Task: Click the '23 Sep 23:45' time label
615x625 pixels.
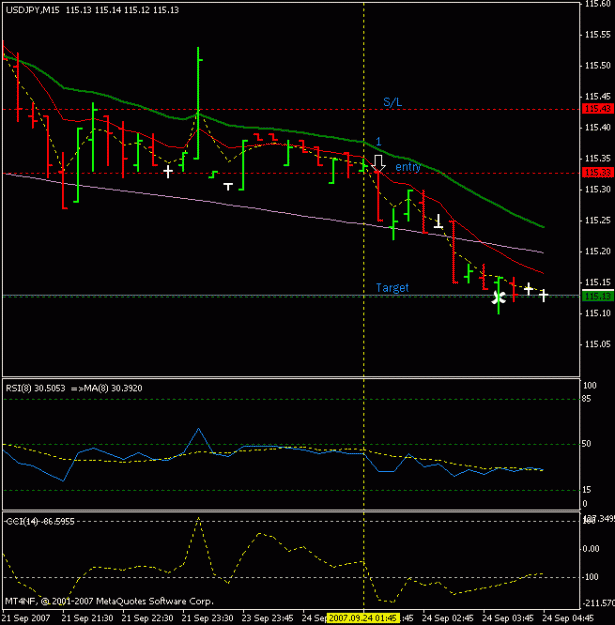Action: [x=267, y=618]
